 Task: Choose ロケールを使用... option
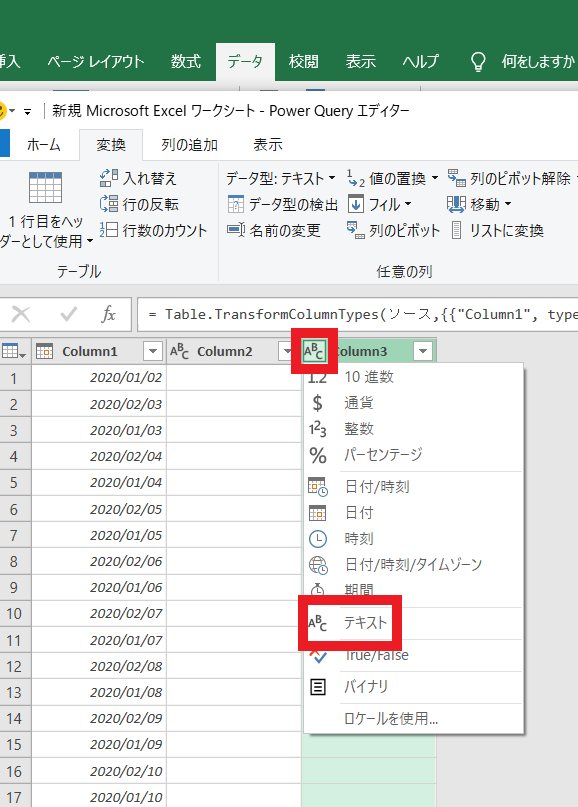click(x=414, y=718)
